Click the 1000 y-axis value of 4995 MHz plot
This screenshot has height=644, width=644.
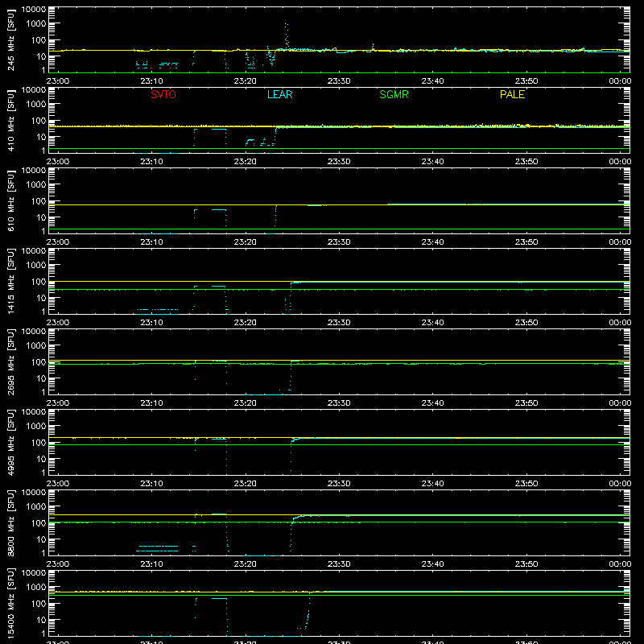pyautogui.click(x=36, y=427)
